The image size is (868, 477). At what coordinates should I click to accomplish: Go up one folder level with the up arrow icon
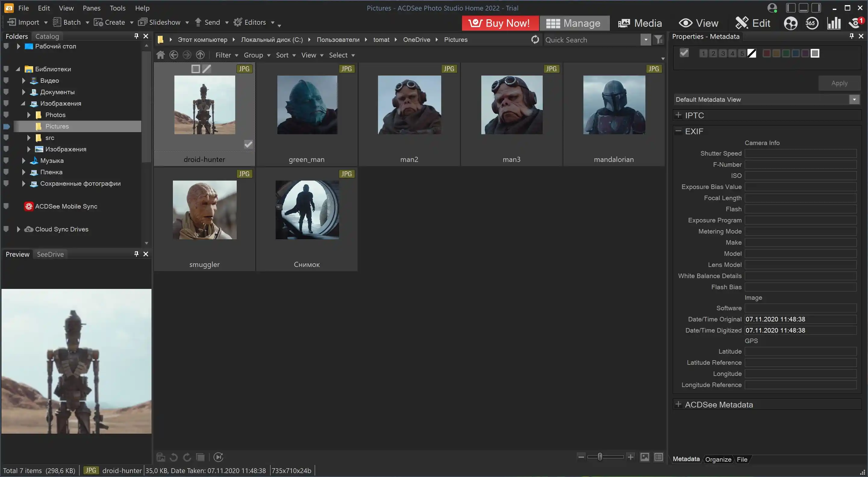click(x=200, y=55)
